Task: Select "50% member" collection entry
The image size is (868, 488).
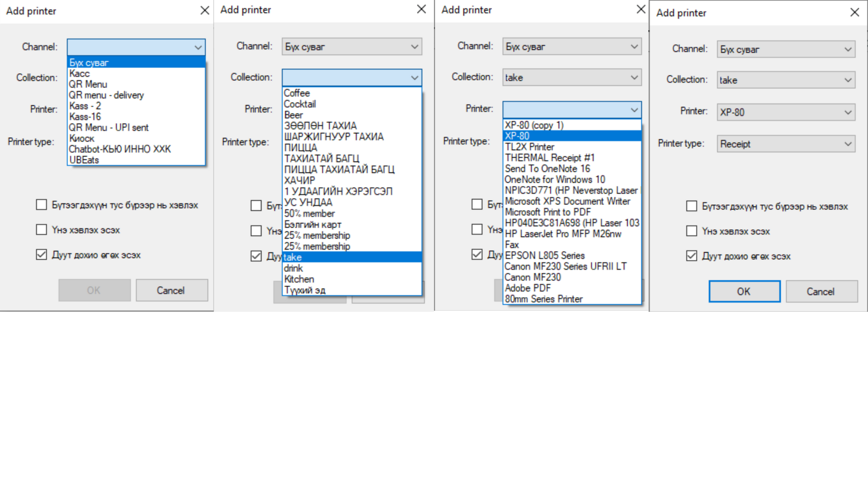Action: pos(309,214)
